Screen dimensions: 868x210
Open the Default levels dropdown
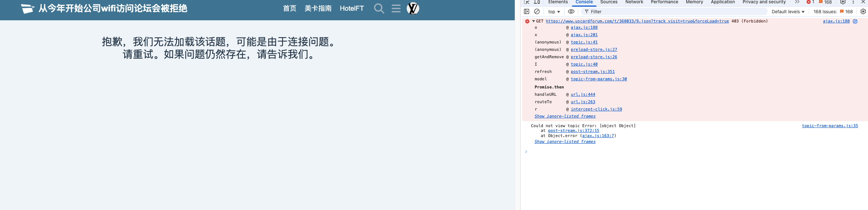click(x=788, y=12)
